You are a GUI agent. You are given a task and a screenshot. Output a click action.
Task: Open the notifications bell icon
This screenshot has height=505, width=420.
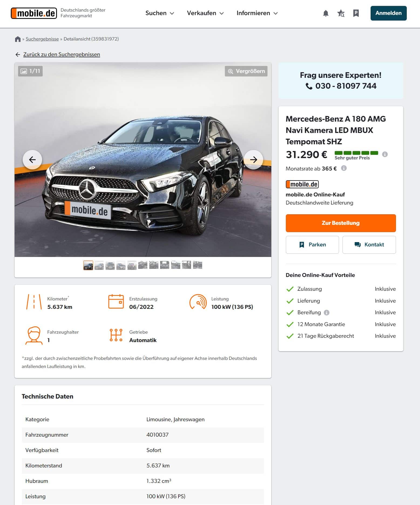326,13
